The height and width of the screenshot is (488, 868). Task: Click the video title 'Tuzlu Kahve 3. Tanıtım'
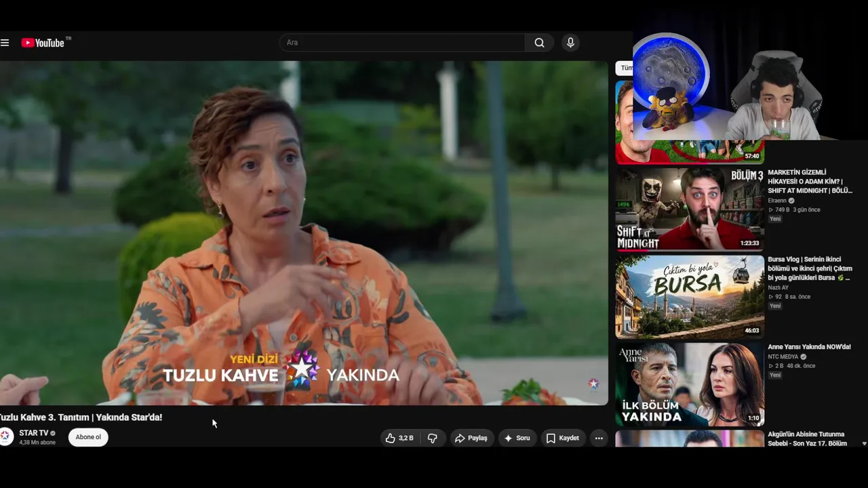coord(81,418)
